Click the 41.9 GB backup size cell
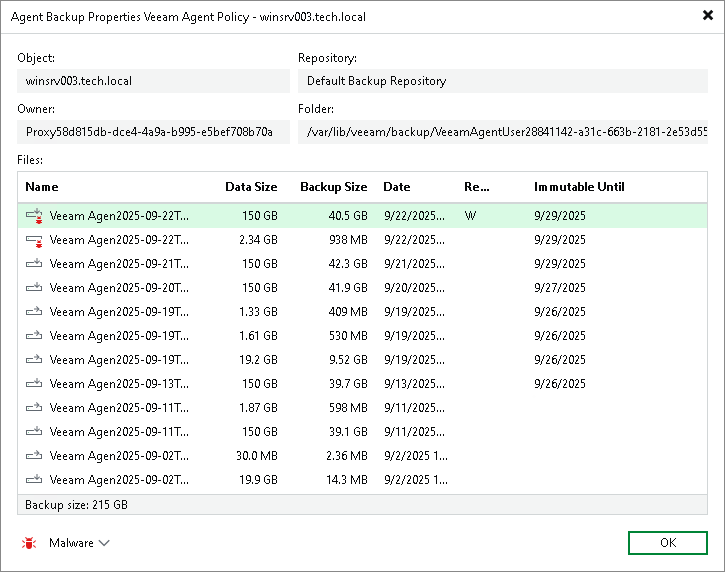 (348, 288)
